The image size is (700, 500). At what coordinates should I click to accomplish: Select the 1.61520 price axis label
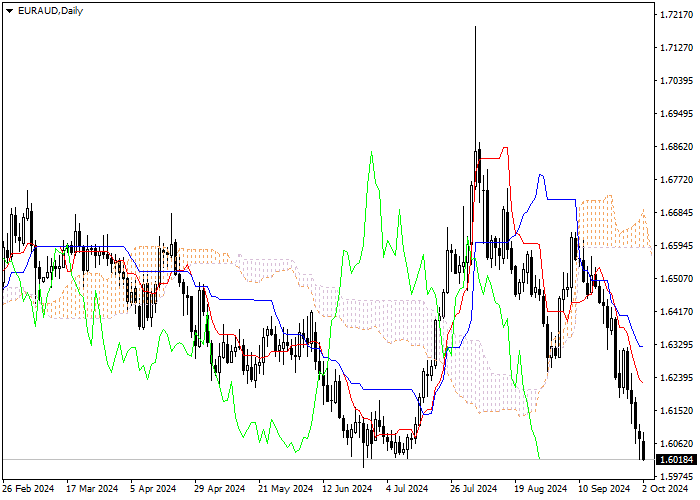(x=676, y=411)
